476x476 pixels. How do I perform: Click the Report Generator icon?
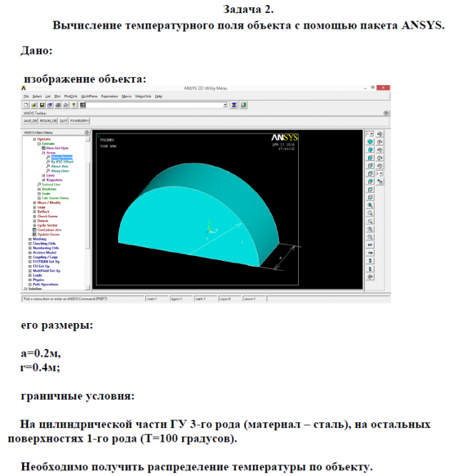(66, 105)
